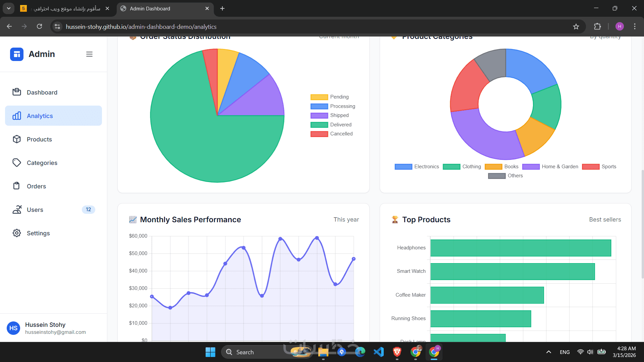Click the Categories tag icon

pos(17,163)
